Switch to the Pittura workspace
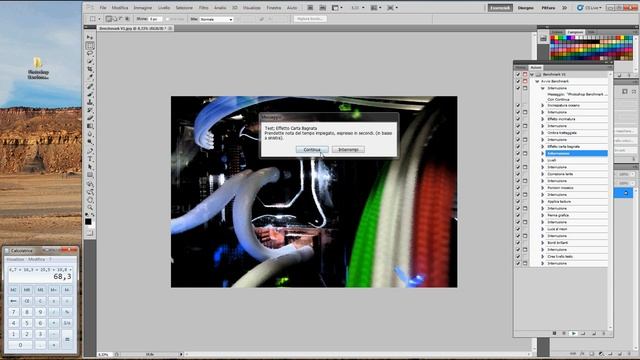 (x=548, y=8)
